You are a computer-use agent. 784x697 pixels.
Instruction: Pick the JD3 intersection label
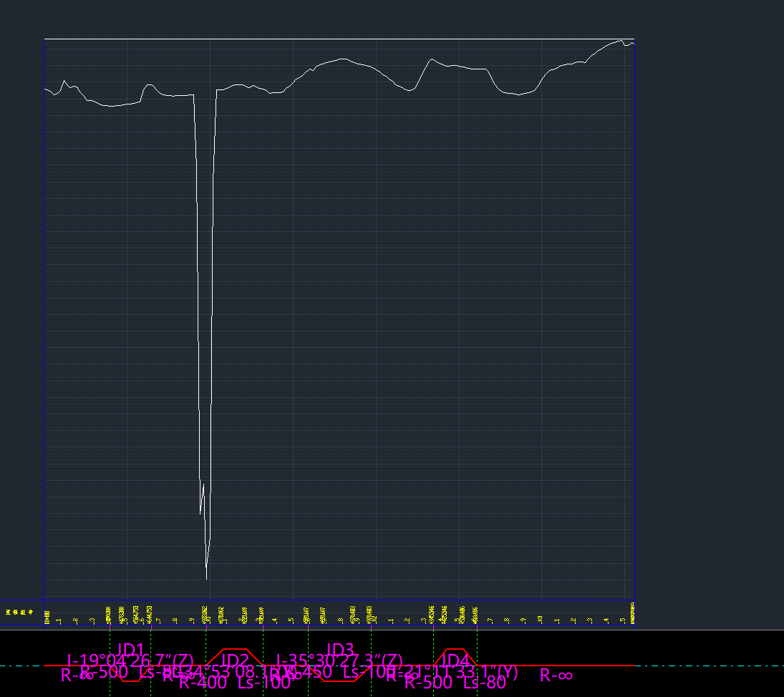point(340,649)
